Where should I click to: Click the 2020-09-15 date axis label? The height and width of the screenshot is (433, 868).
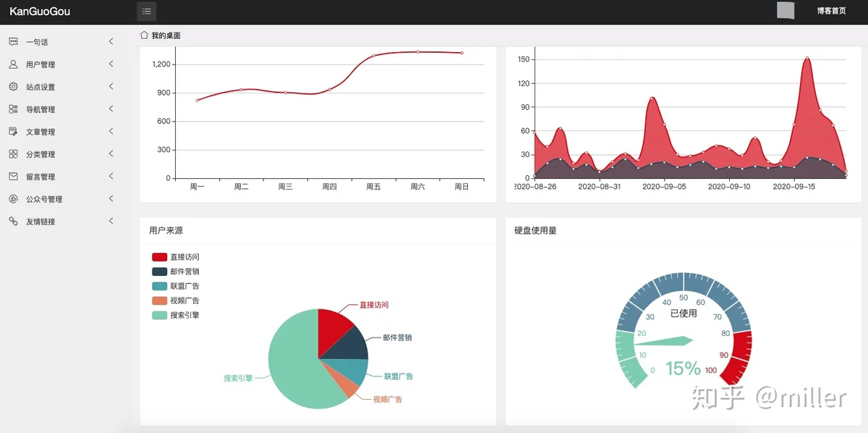point(794,187)
